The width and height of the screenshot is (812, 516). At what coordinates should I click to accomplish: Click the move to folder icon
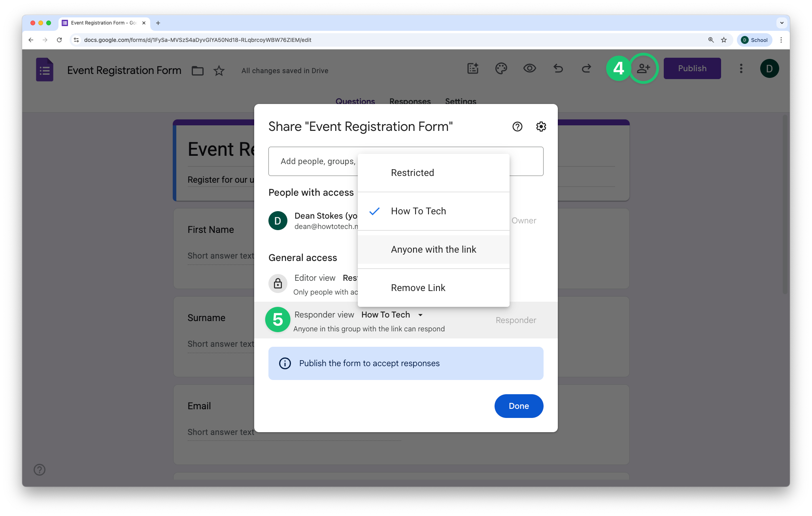pos(197,71)
